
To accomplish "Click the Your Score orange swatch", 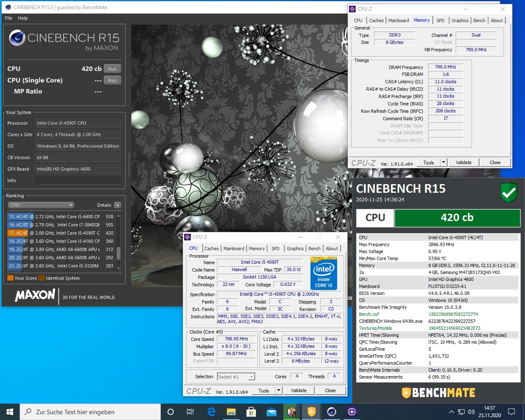I will (10, 278).
